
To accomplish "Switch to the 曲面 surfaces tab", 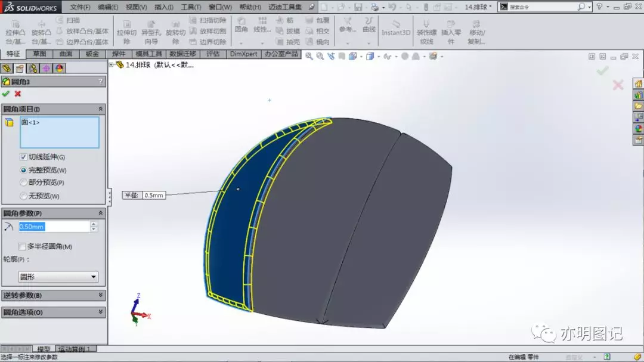I will (66, 54).
